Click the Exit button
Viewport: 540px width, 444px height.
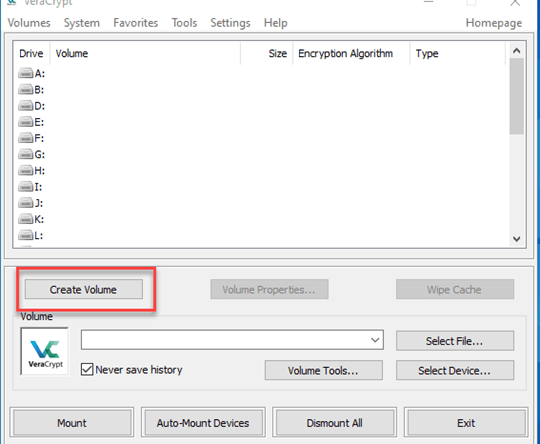pos(466,423)
